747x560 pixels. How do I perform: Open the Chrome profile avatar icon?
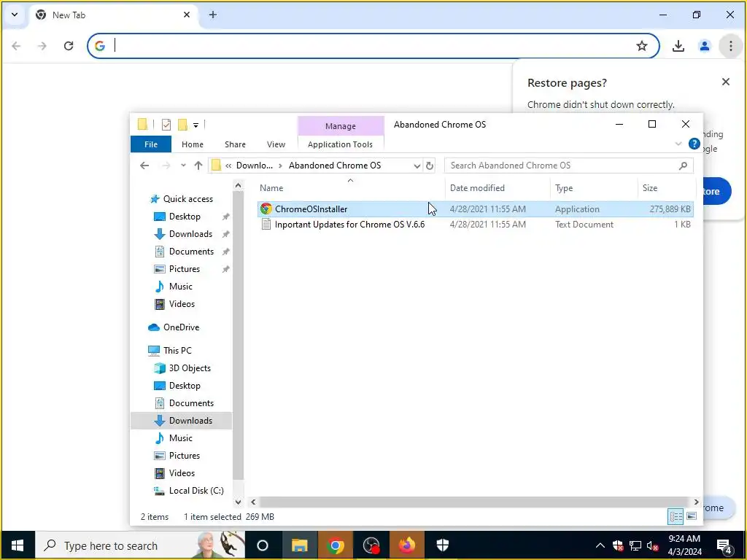pyautogui.click(x=704, y=46)
